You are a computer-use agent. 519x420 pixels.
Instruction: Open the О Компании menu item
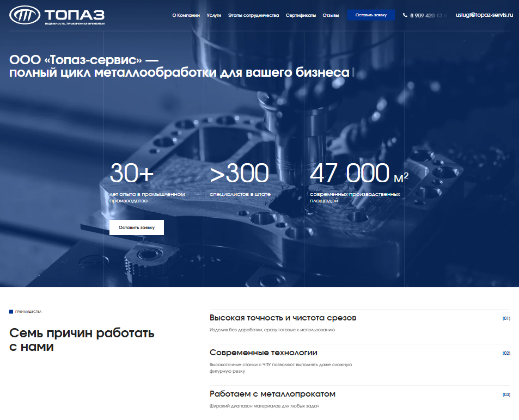click(186, 15)
